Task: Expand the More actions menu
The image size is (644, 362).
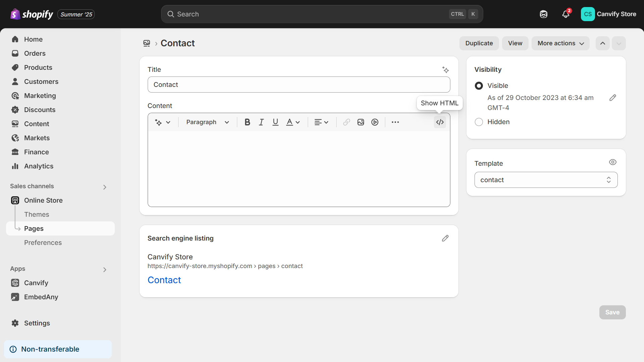Action: (560, 43)
